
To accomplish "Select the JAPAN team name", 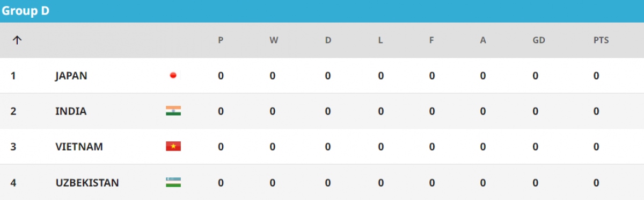I will click(x=71, y=76).
